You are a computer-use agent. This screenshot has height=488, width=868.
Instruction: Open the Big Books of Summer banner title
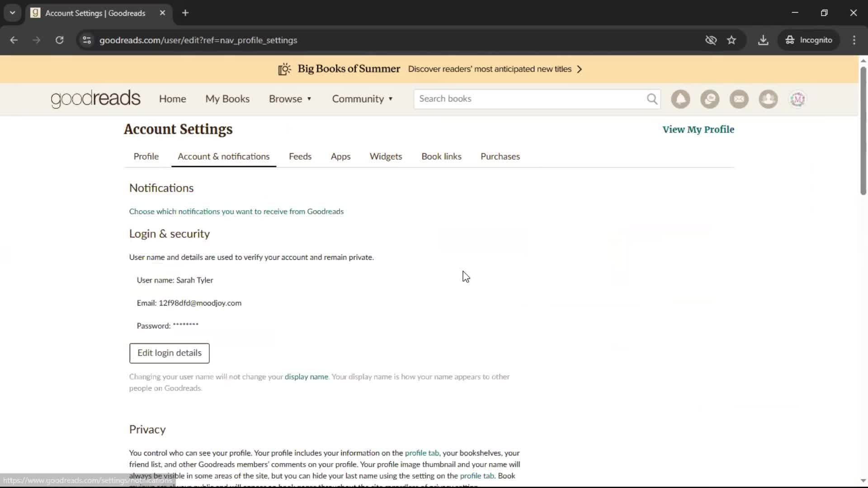tap(349, 69)
